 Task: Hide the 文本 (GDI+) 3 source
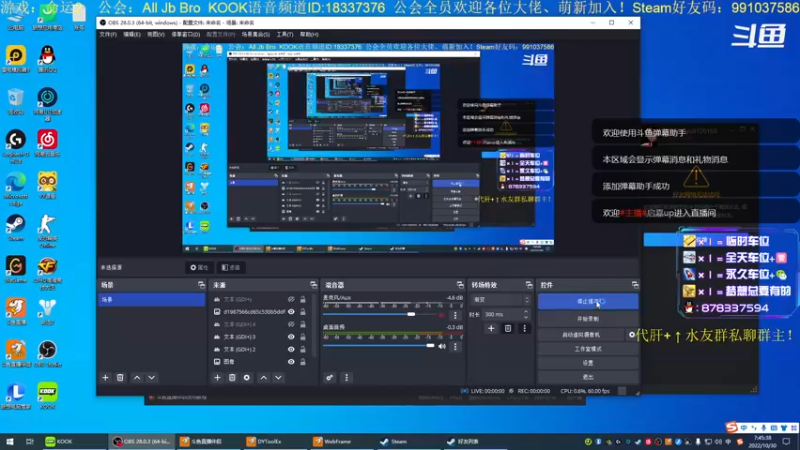pos(291,337)
